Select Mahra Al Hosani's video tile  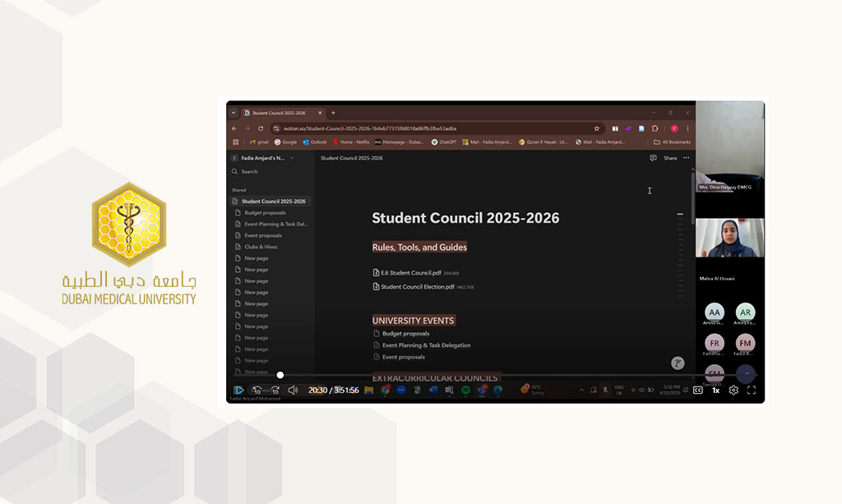pos(730,238)
